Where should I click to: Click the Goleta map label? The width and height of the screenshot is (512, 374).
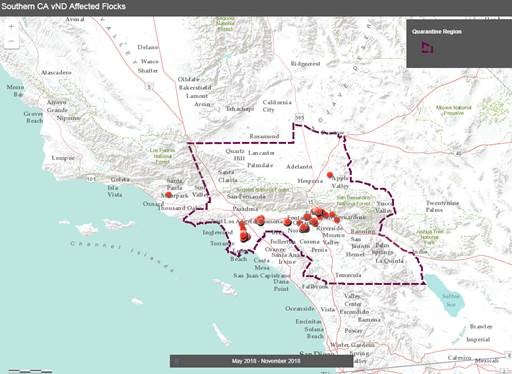pos(120,180)
